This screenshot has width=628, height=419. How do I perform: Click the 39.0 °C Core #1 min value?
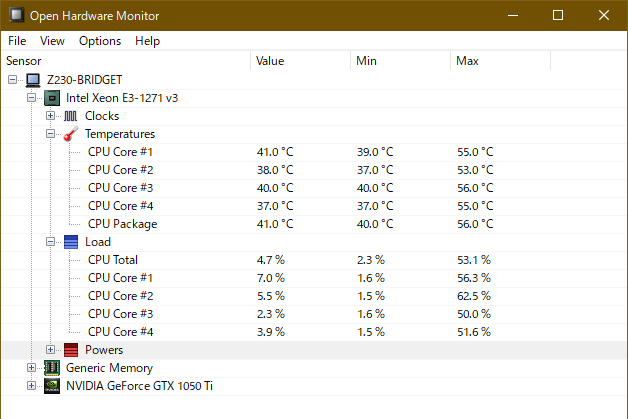(375, 152)
